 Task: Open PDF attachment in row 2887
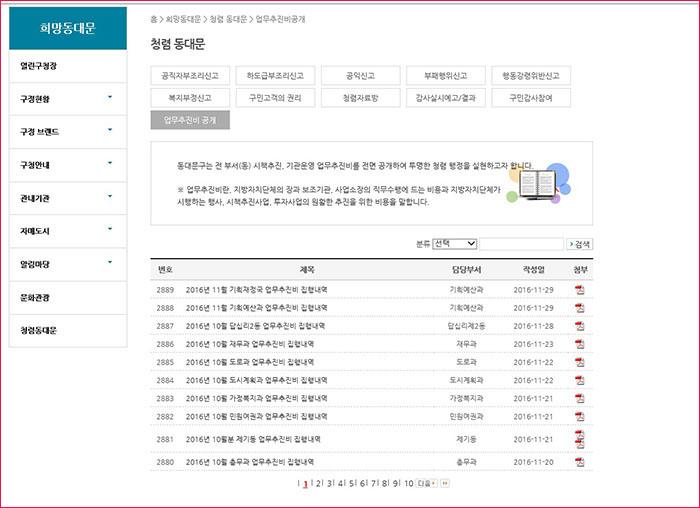click(580, 326)
